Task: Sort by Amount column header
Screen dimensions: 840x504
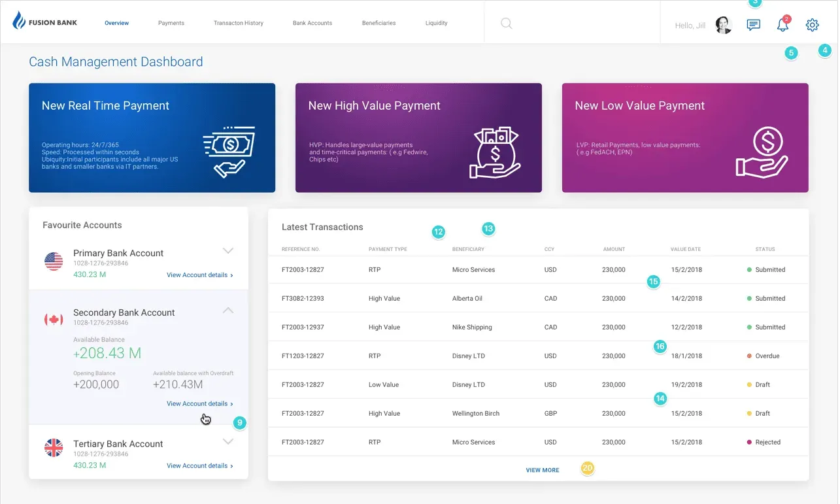Action: [x=614, y=249]
